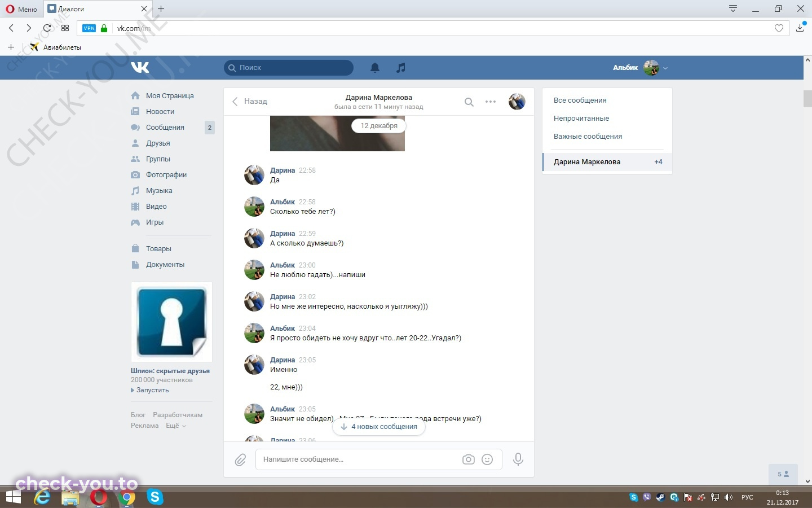Open the Opera tab menu icon at top right
Screen dimensions: 812x508
pos(732,8)
